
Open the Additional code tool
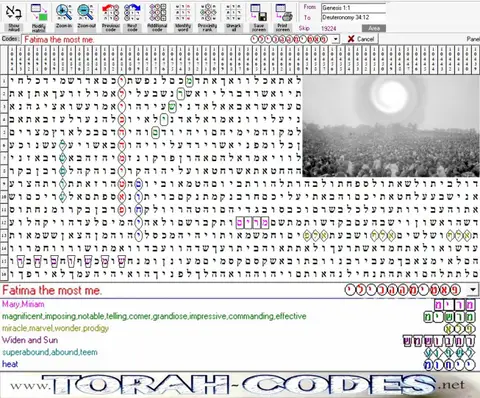(157, 18)
